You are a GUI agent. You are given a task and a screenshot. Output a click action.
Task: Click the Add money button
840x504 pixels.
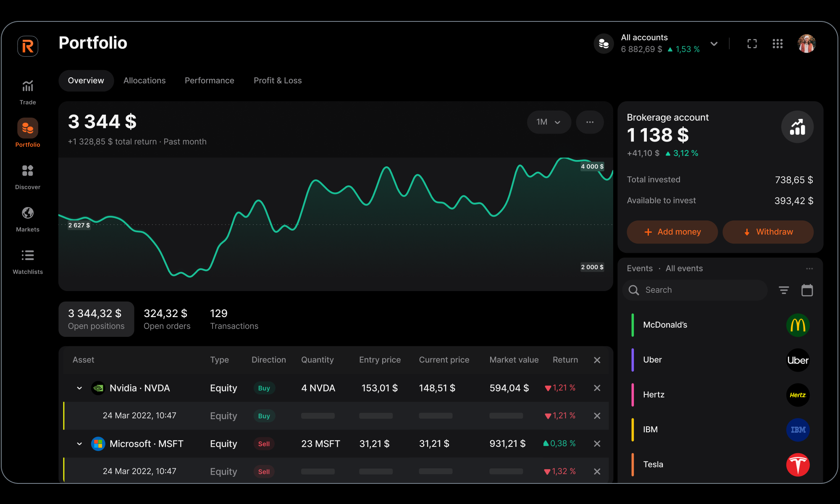(672, 232)
